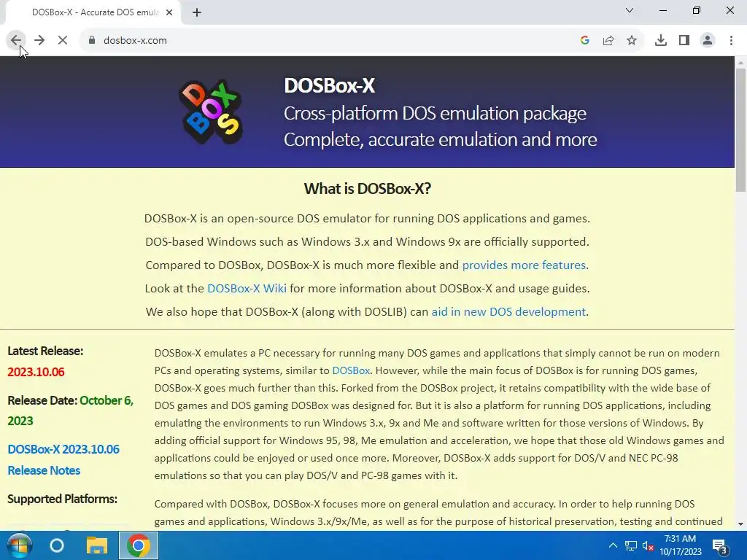Image resolution: width=747 pixels, height=560 pixels.
Task: Expand the tab search dropdown arrow
Action: pyautogui.click(x=630, y=10)
